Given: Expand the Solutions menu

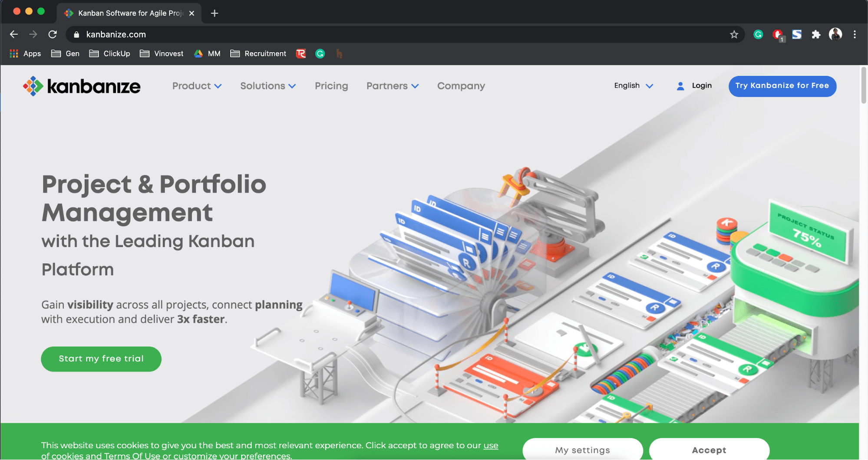Looking at the screenshot, I should 268,86.
